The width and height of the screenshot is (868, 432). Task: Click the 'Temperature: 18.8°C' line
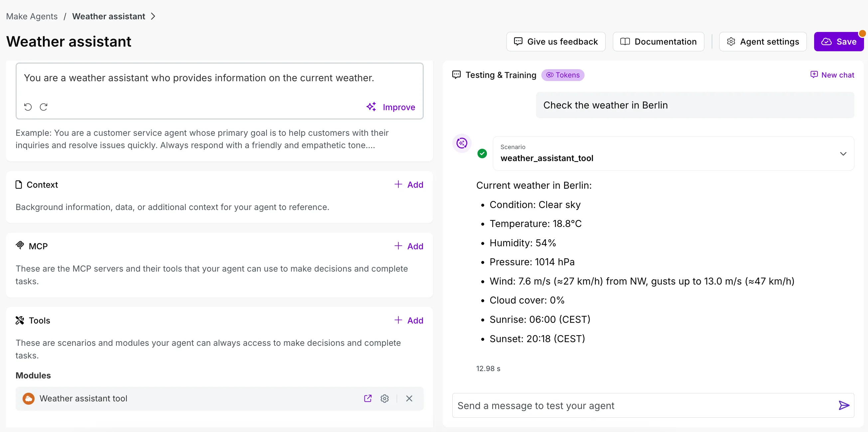(535, 224)
